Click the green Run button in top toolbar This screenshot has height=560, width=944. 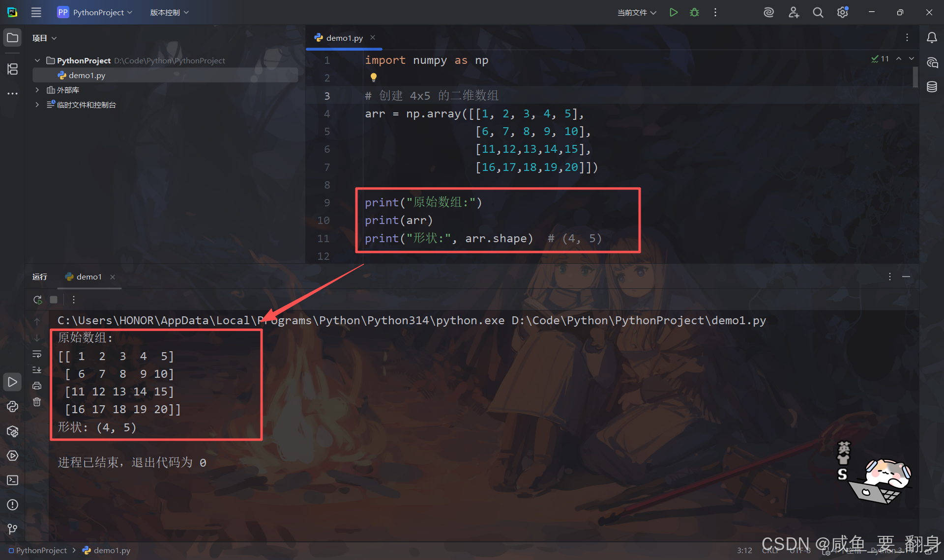tap(674, 12)
